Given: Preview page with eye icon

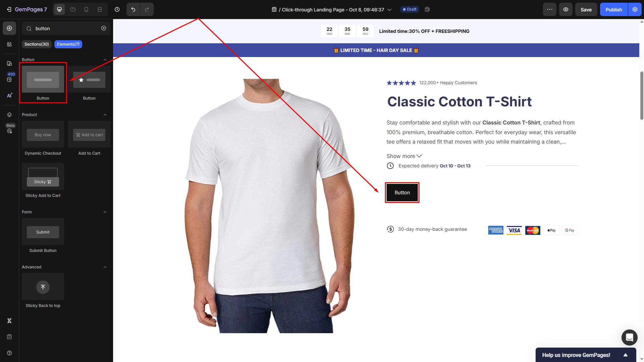Looking at the screenshot, I should tap(566, 9).
